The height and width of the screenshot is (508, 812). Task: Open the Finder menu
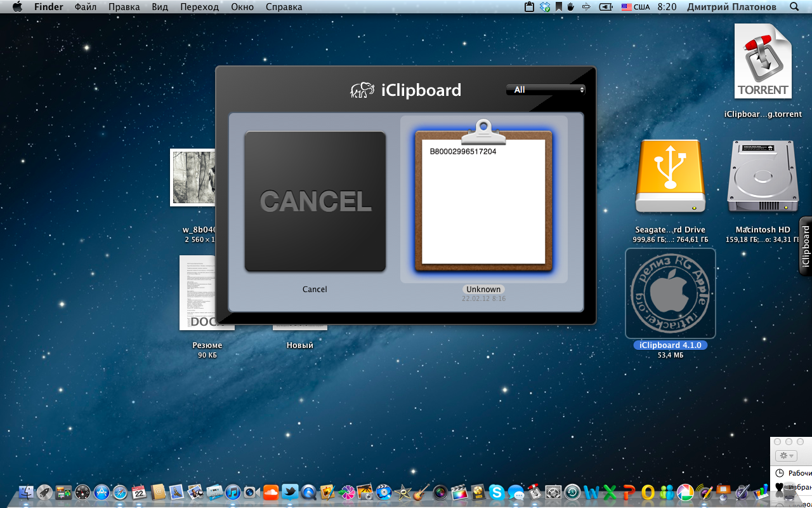point(48,7)
